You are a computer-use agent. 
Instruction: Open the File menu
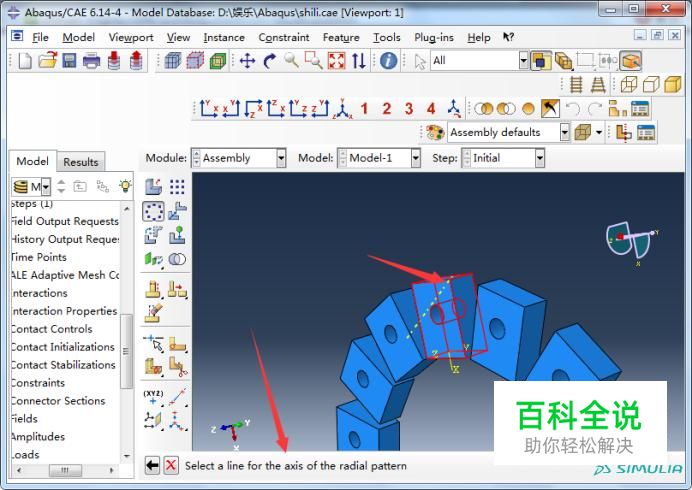[40, 38]
